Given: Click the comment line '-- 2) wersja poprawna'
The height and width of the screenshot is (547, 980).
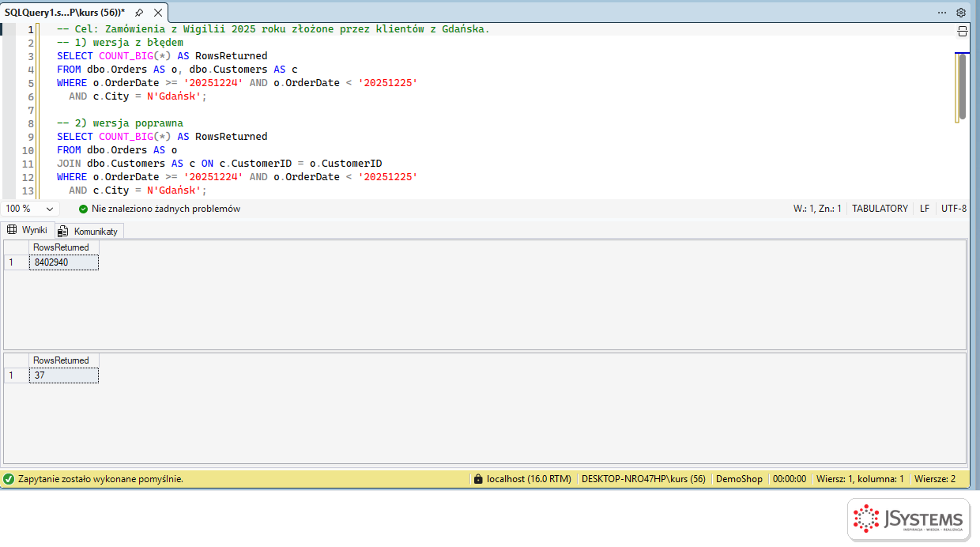Looking at the screenshot, I should [x=120, y=123].
